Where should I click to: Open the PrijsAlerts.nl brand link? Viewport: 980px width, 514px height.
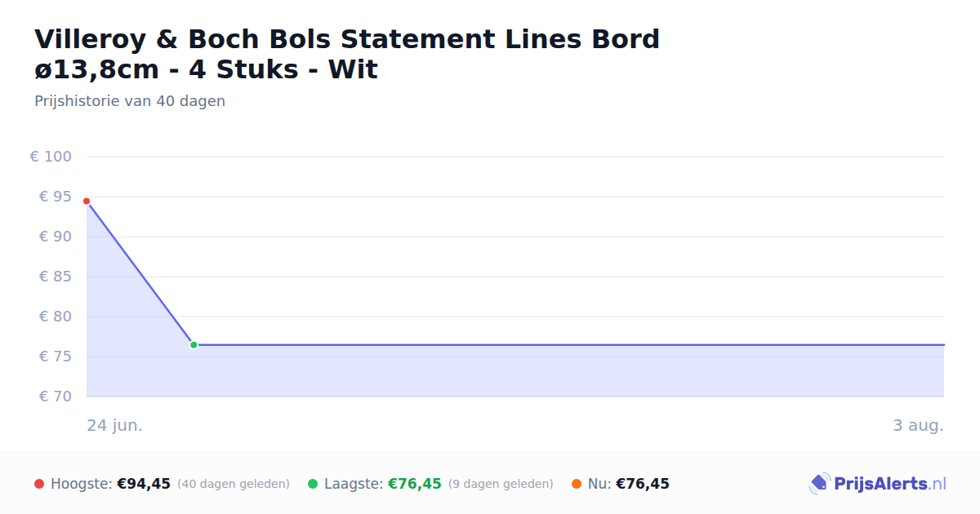878,484
